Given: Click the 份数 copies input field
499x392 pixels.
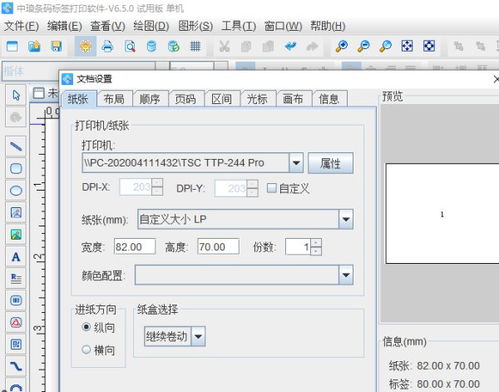Looking at the screenshot, I should tap(298, 247).
